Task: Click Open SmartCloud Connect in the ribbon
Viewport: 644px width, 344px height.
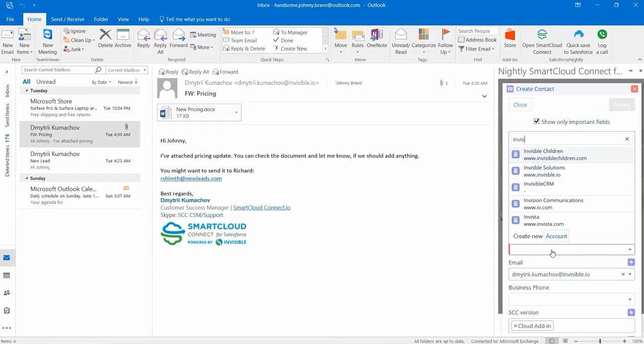Action: [x=542, y=40]
